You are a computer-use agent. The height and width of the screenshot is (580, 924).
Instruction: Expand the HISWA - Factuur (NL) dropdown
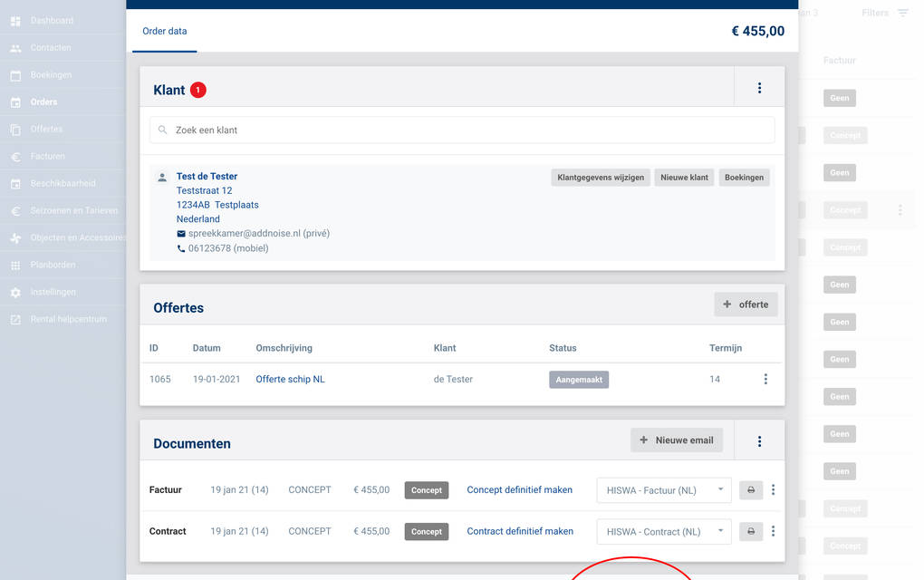(663, 490)
